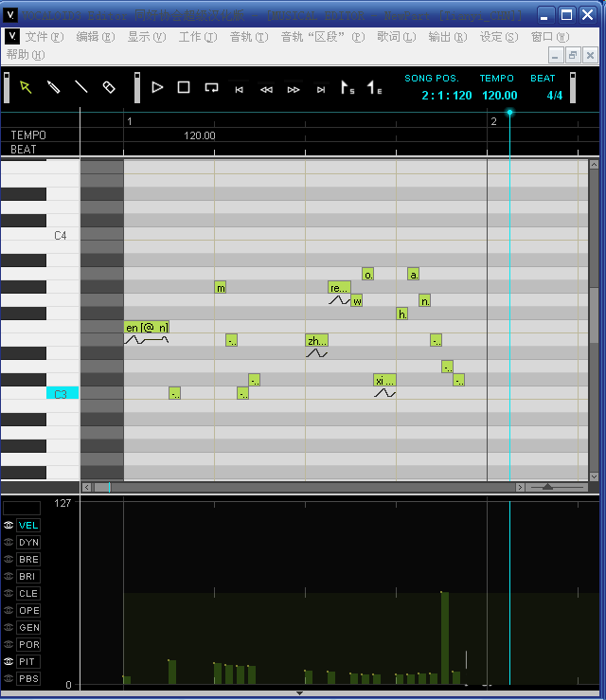606x700 pixels.
Task: Click the horizontal scrollbar thumb
Action: 102,488
